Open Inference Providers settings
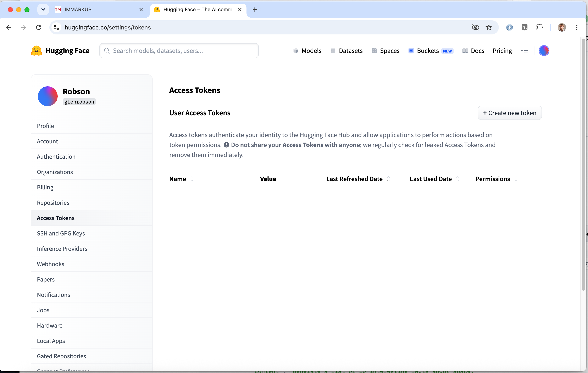The width and height of the screenshot is (588, 373). (92, 249)
